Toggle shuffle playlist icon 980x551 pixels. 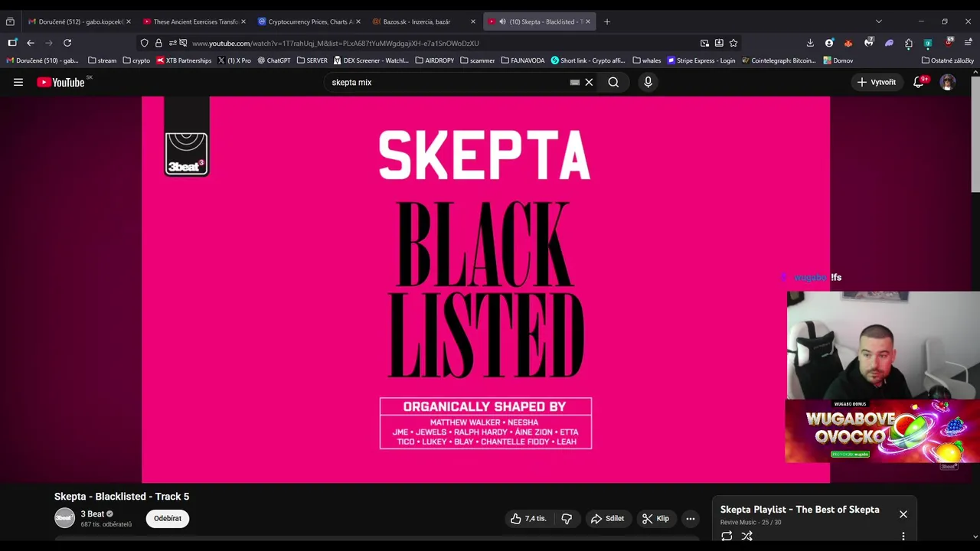point(746,536)
